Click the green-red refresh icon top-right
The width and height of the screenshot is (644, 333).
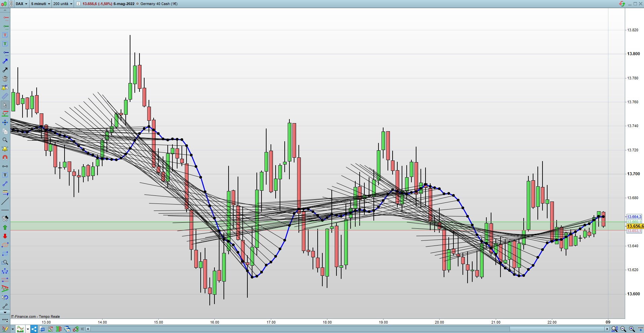pos(622,4)
